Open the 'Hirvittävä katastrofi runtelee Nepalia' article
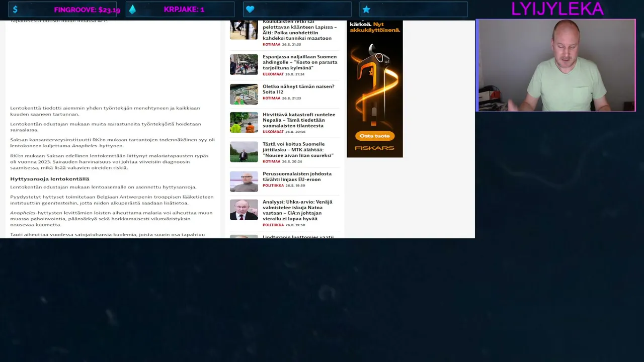644x362 pixels. click(x=299, y=120)
